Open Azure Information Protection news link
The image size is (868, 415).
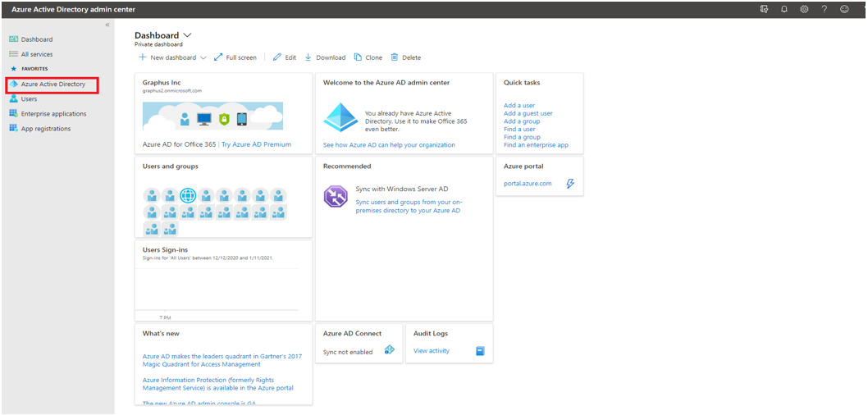coord(217,384)
